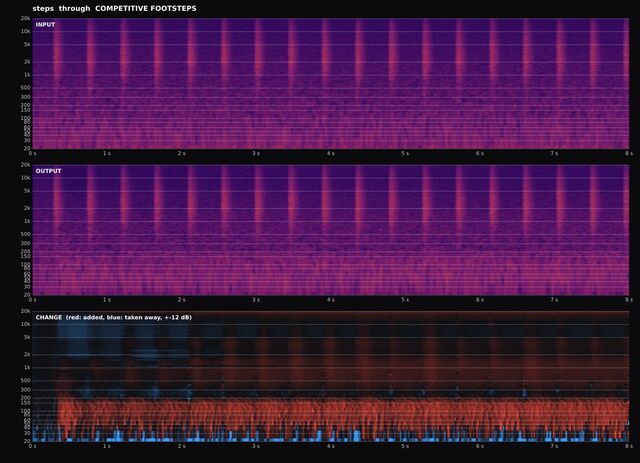Click the "5 s" time tick under OUTPUT panel
Screen dimensions: 640x463
pos(405,300)
